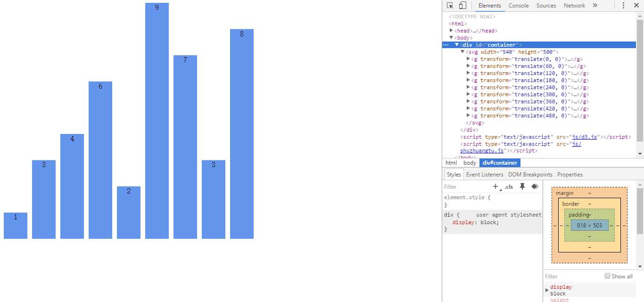Click the element.style rule
Screen dimensions: 644x302
point(467,198)
